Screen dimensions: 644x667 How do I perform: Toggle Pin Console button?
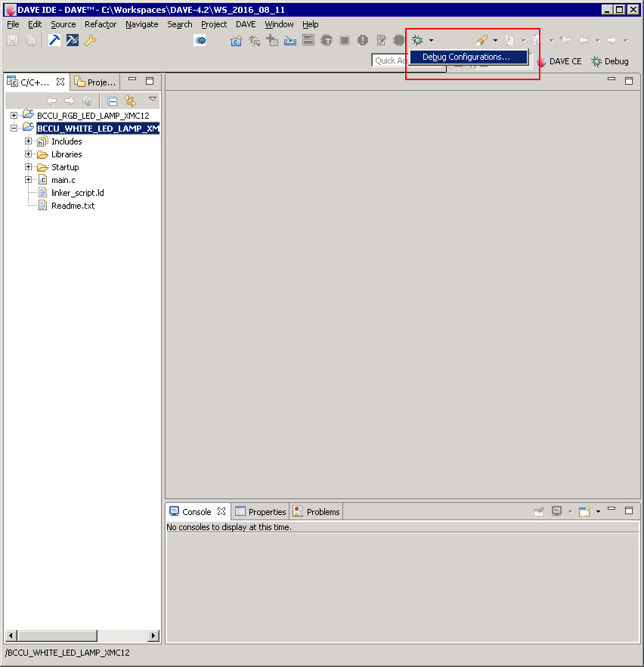pos(539,511)
